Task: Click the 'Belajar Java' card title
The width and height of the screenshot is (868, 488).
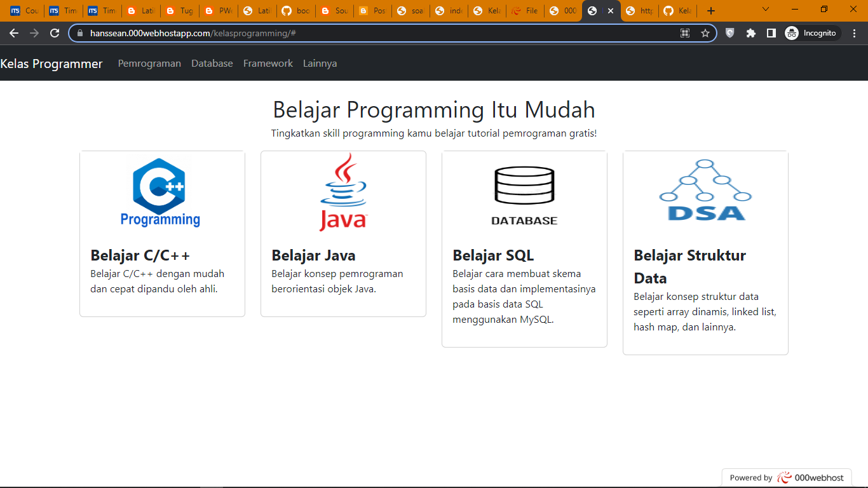Action: [313, 255]
